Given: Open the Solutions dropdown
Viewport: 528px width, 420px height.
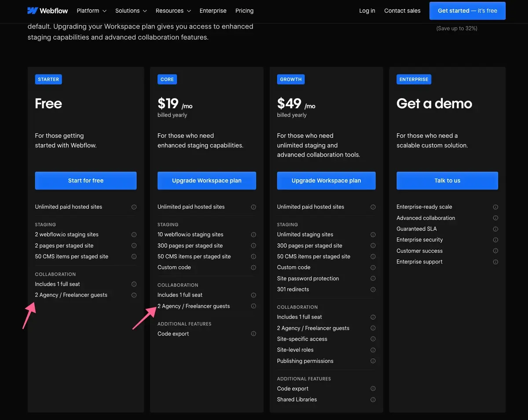Looking at the screenshot, I should [x=130, y=11].
